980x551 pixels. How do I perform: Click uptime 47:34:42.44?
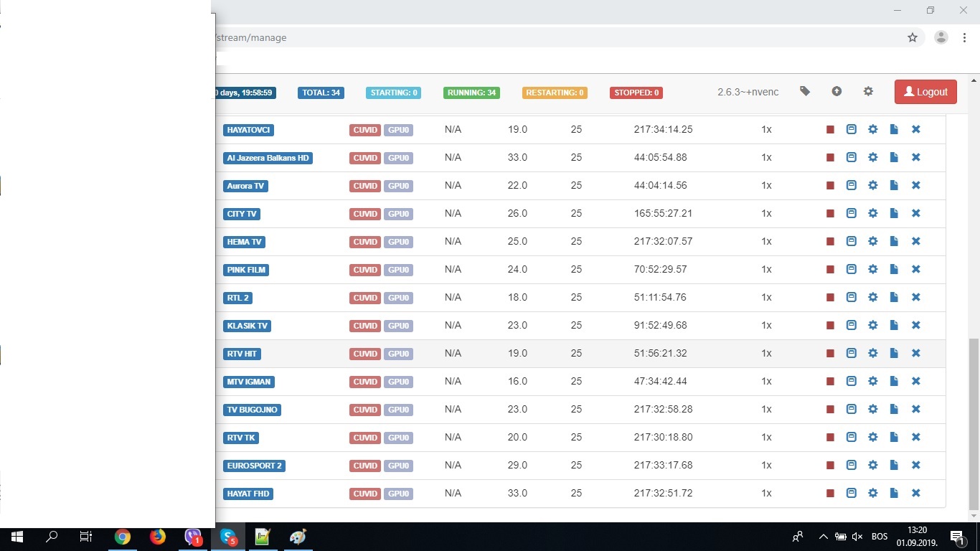660,381
